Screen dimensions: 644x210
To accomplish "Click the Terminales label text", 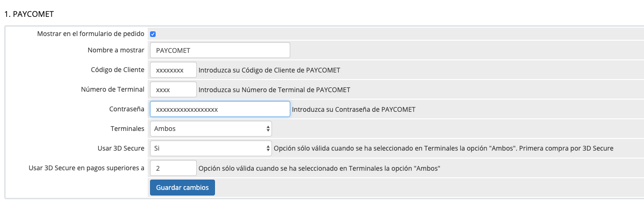I will pyautogui.click(x=127, y=129).
